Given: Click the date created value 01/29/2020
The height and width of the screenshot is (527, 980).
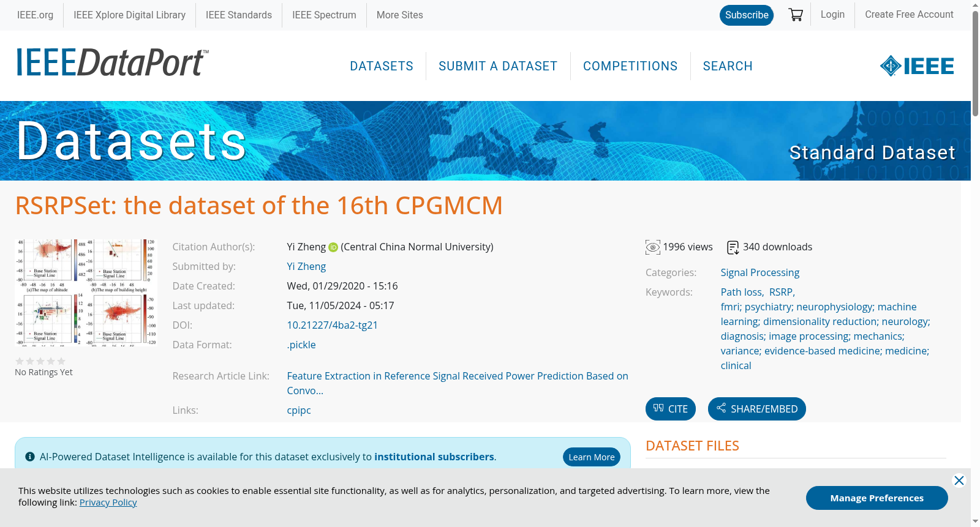Looking at the screenshot, I should pos(342,286).
